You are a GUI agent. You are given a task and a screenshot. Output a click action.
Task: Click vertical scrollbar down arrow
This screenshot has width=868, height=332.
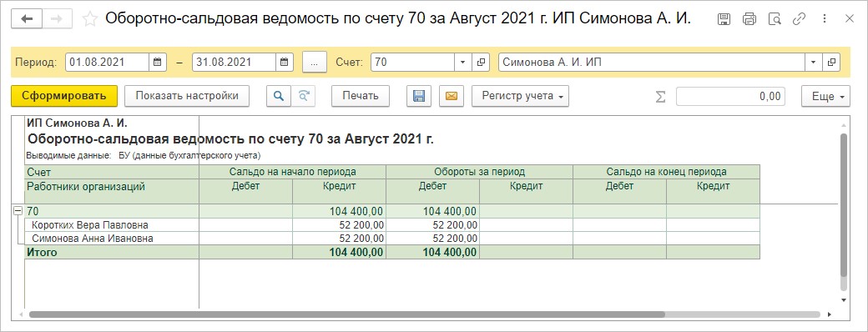844,299
